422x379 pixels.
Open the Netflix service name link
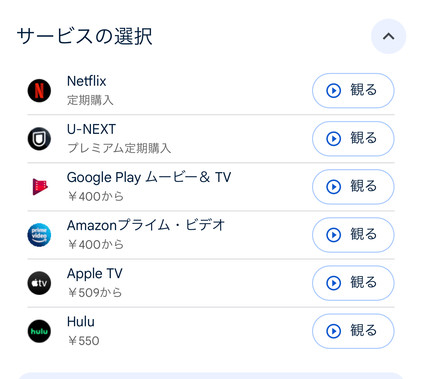[86, 81]
